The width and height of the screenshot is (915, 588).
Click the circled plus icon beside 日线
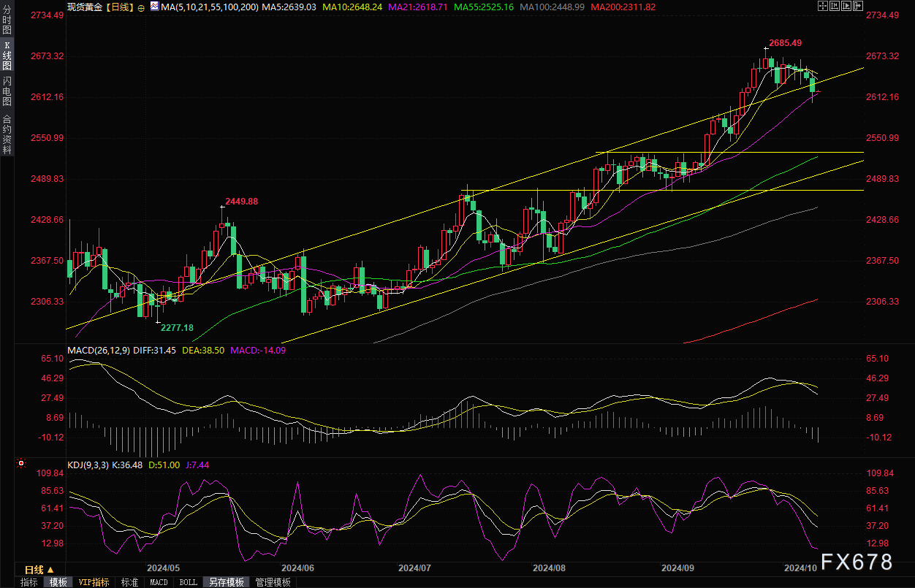click(x=141, y=7)
